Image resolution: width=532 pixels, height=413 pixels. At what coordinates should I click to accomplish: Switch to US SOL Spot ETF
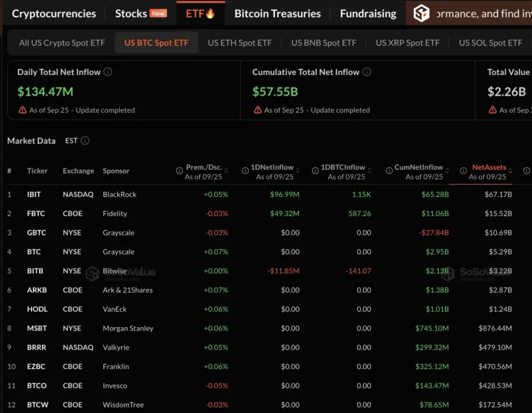pos(490,43)
